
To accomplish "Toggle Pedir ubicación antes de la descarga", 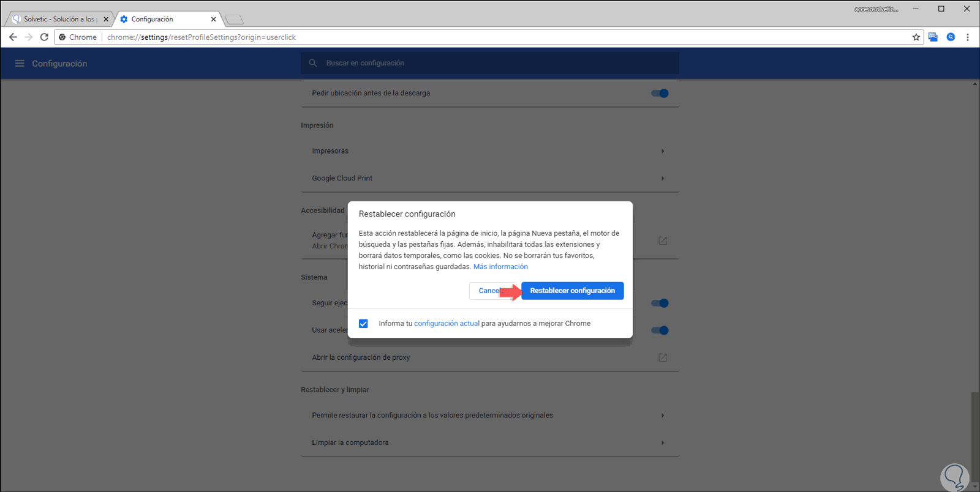I will [660, 93].
